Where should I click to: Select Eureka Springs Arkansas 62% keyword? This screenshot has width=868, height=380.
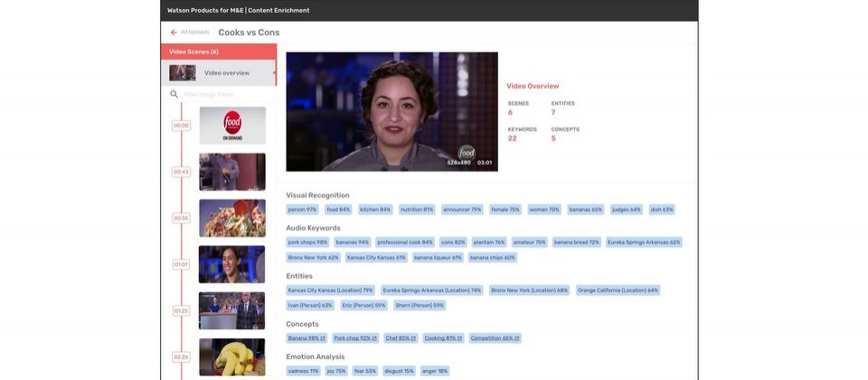click(x=644, y=242)
